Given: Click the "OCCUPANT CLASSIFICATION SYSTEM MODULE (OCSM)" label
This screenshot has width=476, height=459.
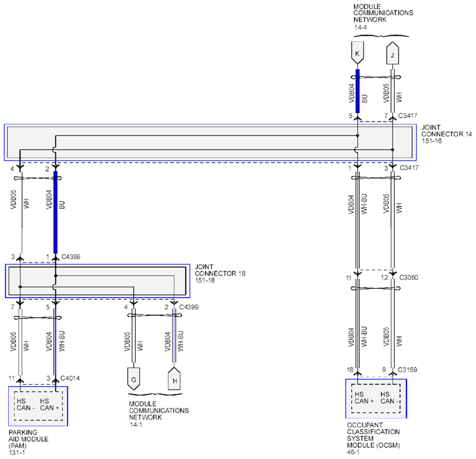Looking at the screenshot, I should tap(373, 435).
